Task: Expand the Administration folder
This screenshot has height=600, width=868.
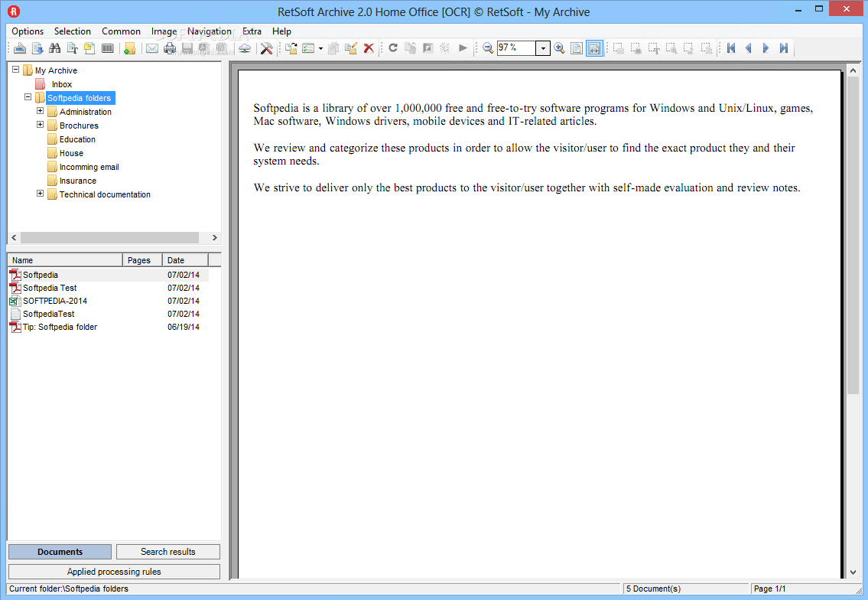Action: tap(40, 111)
